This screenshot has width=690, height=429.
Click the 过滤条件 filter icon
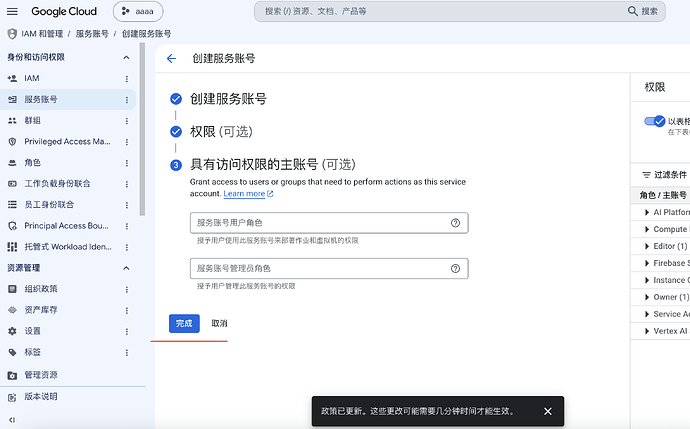tap(646, 175)
